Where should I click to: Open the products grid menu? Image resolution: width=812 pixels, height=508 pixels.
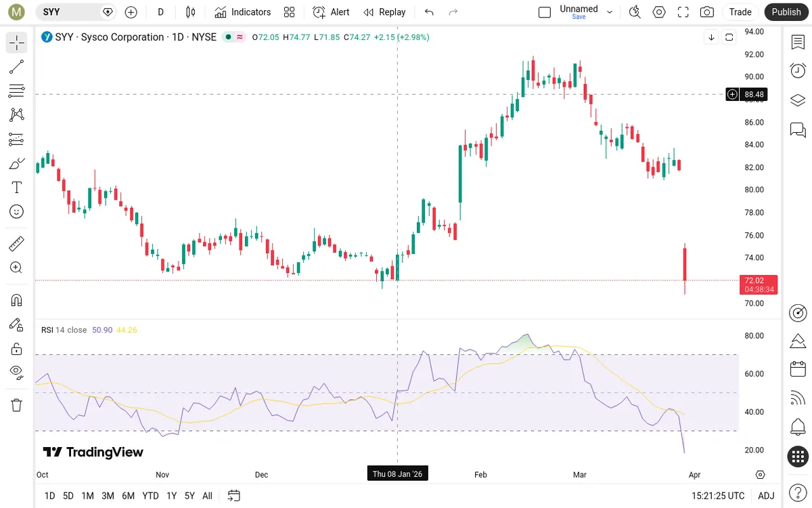tap(798, 457)
